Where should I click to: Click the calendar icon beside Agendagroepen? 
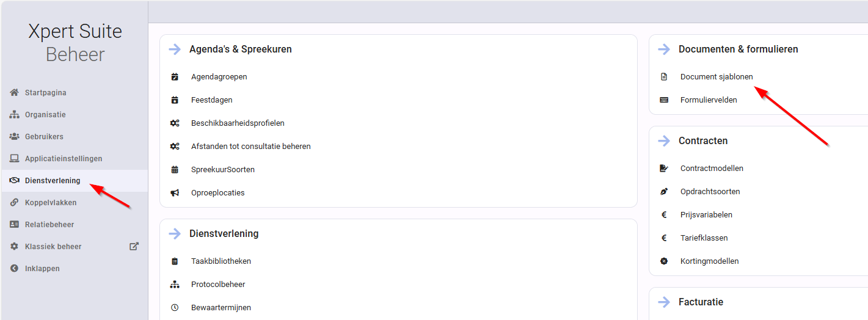pos(175,77)
